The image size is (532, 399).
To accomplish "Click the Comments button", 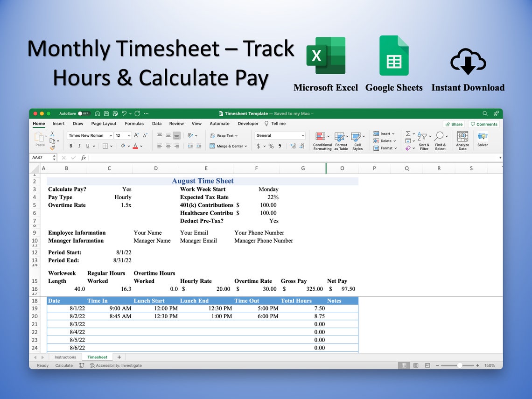I will click(483, 124).
